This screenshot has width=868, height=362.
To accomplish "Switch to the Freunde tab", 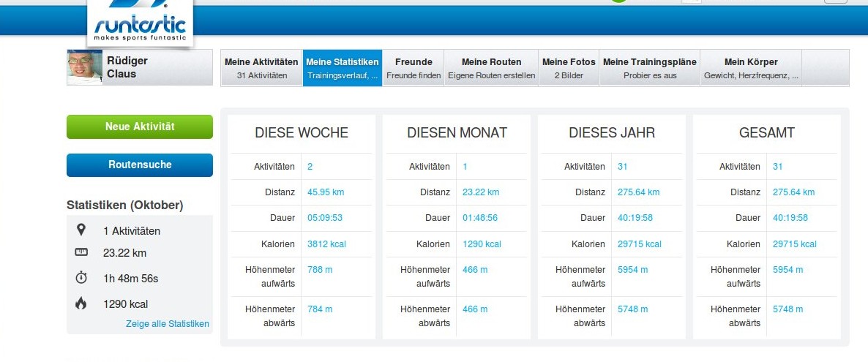I will tap(414, 68).
